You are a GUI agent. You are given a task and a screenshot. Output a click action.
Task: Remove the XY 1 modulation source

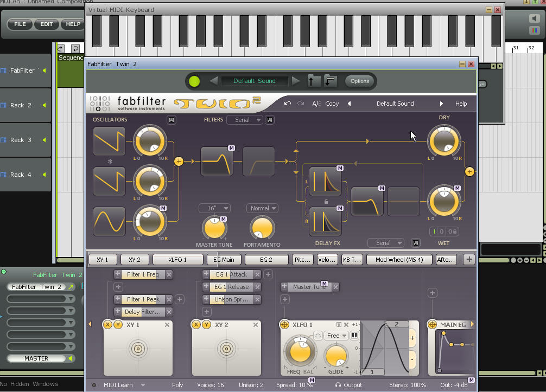click(167, 325)
